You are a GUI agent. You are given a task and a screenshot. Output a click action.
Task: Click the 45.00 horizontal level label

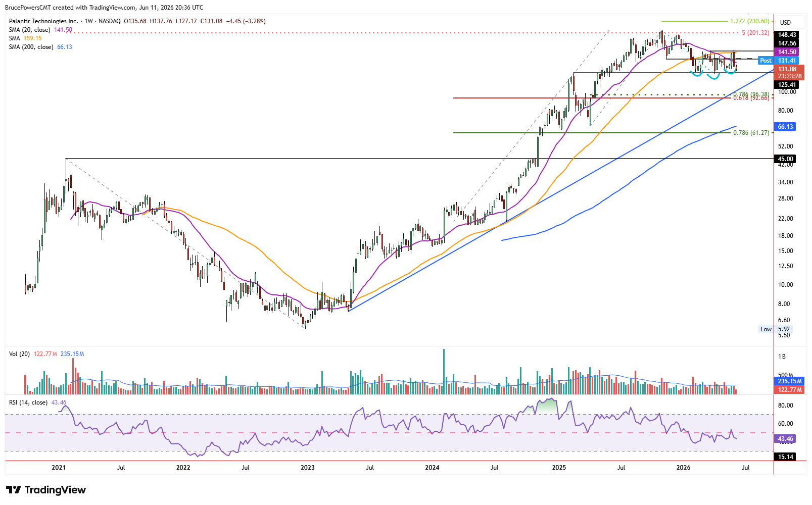[785, 159]
